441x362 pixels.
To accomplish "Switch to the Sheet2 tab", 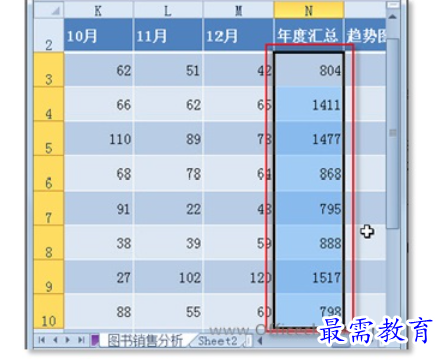I will 217,341.
